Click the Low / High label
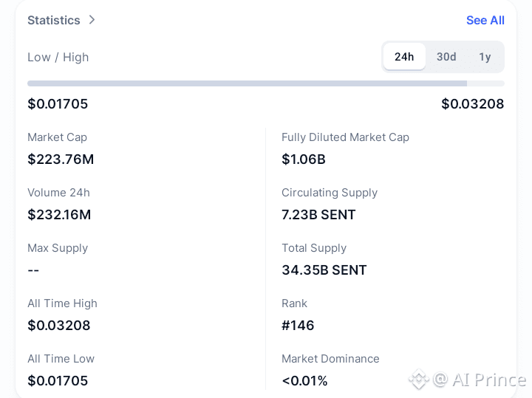The height and width of the screenshot is (398, 532). [58, 58]
